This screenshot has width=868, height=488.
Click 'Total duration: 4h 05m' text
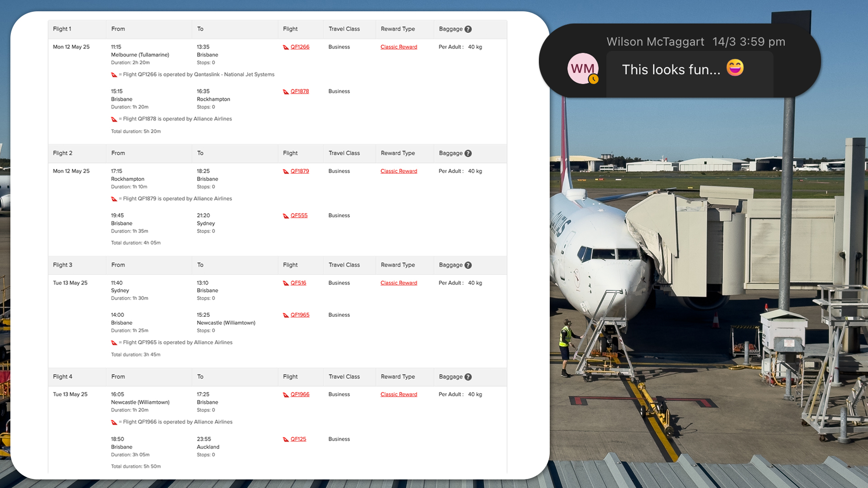[136, 243]
